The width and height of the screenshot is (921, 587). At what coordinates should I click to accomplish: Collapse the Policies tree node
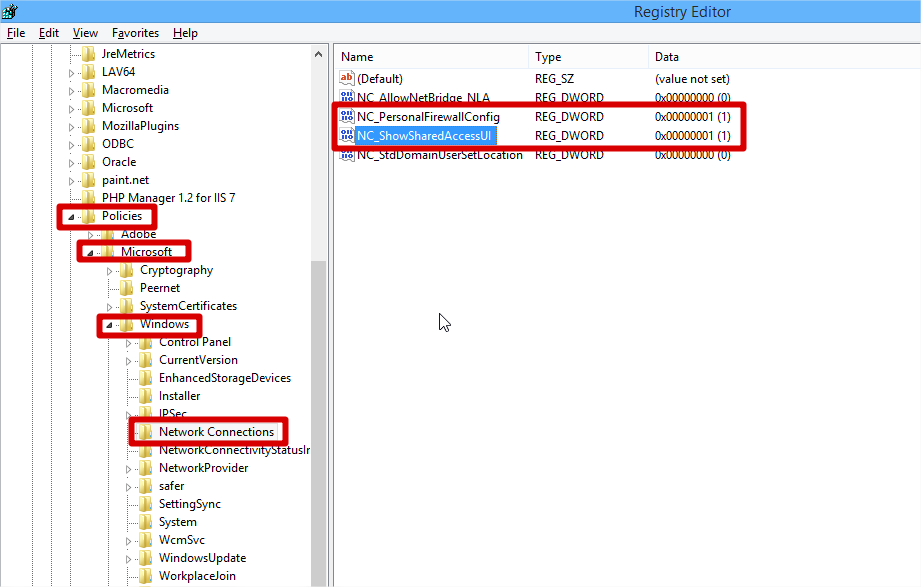pos(70,217)
